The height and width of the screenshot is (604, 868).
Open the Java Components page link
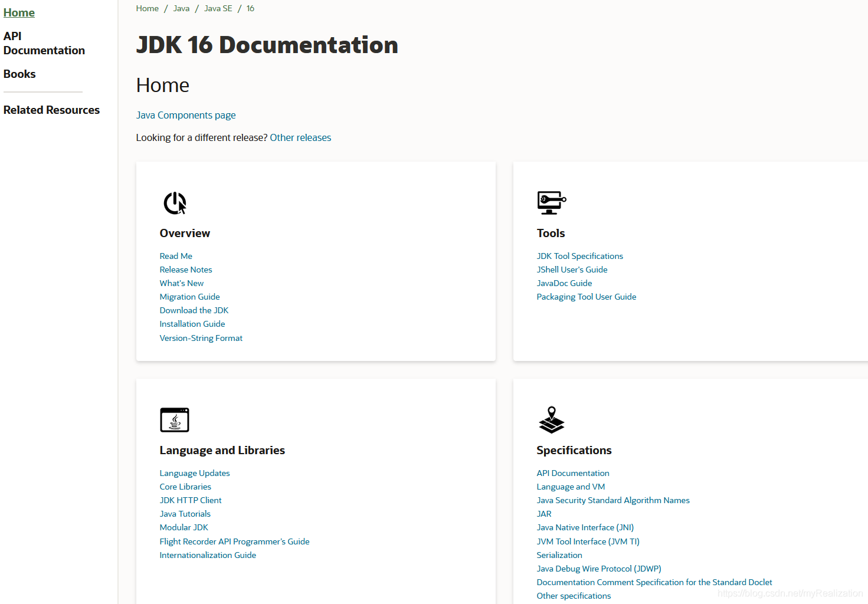coord(186,115)
